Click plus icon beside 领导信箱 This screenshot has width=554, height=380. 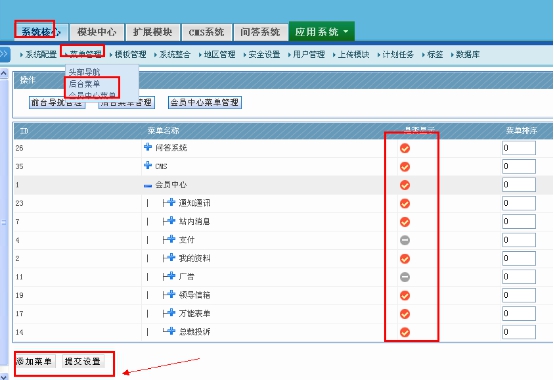[x=171, y=294]
